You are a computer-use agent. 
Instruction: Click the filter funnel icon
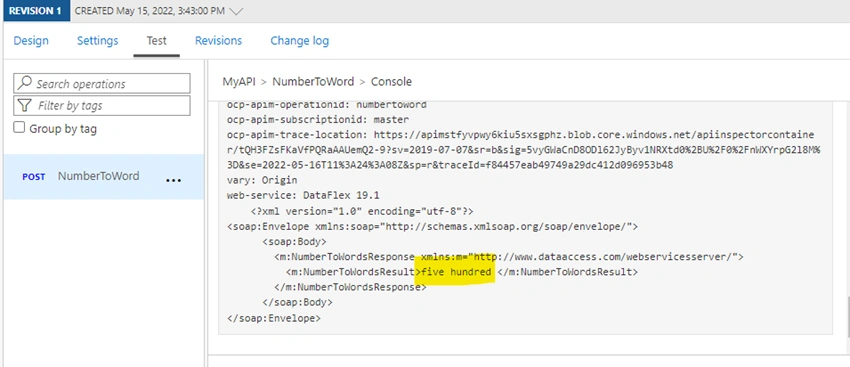24,105
